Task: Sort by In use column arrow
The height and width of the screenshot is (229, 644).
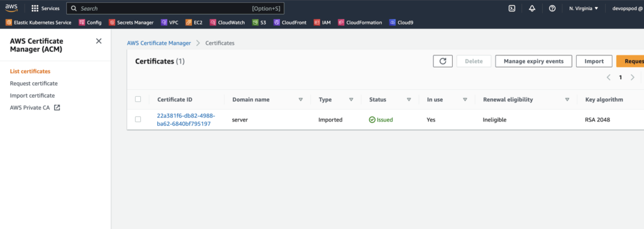Action: [465, 99]
